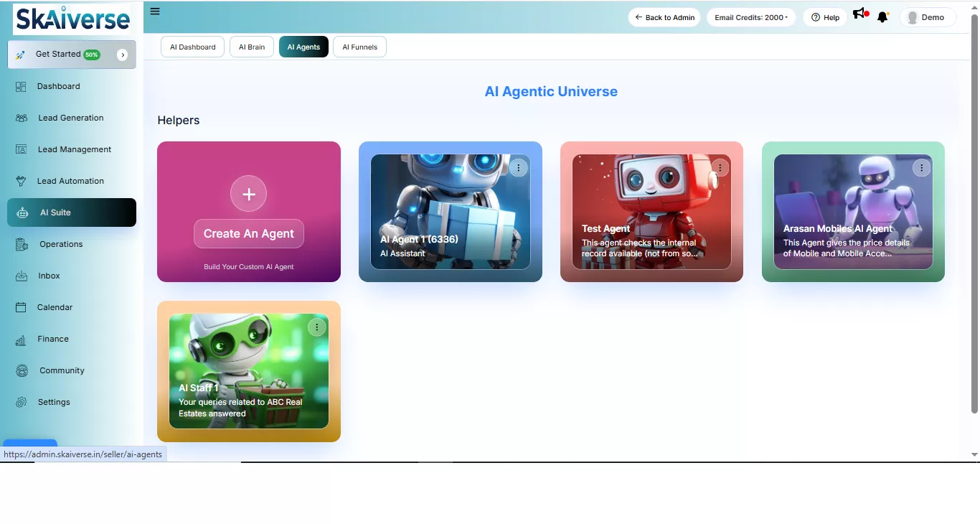Open the Lead Generation sidebar icon
Image resolution: width=980 pixels, height=524 pixels.
(x=22, y=118)
